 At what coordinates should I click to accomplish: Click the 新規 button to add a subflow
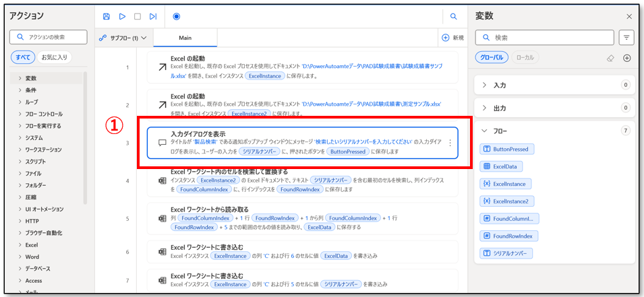(452, 38)
